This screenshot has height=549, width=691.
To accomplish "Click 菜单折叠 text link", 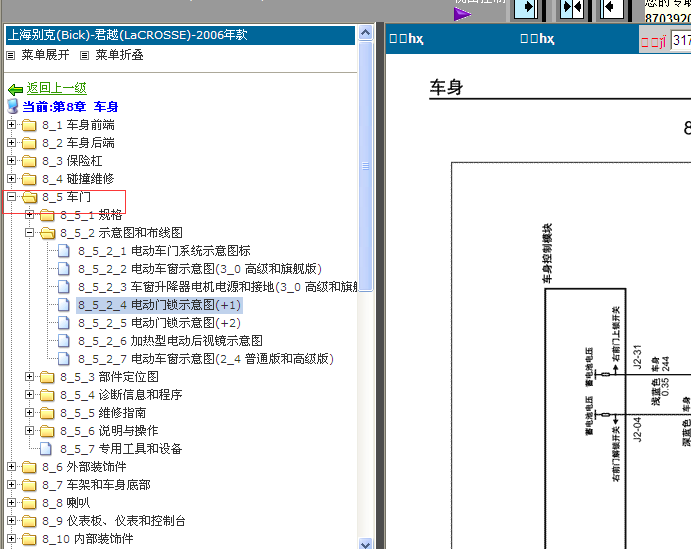I will [119, 55].
